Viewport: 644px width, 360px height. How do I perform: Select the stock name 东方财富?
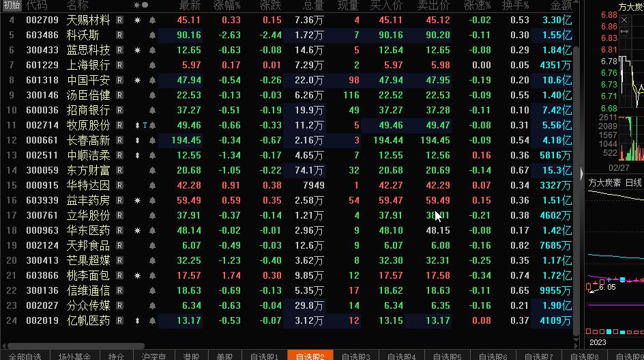click(88, 170)
